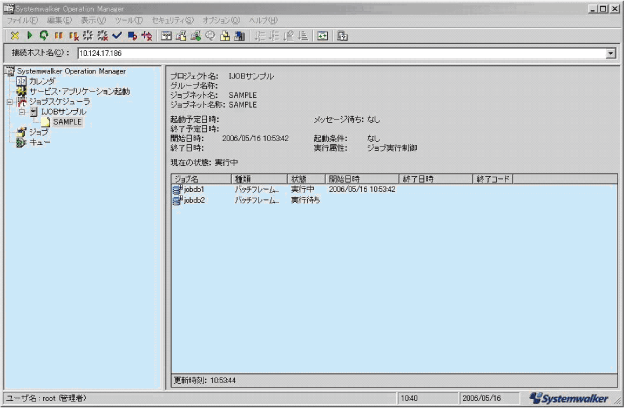Sort by the ジョブ名 column header
The image size is (624, 408).
coord(201,179)
